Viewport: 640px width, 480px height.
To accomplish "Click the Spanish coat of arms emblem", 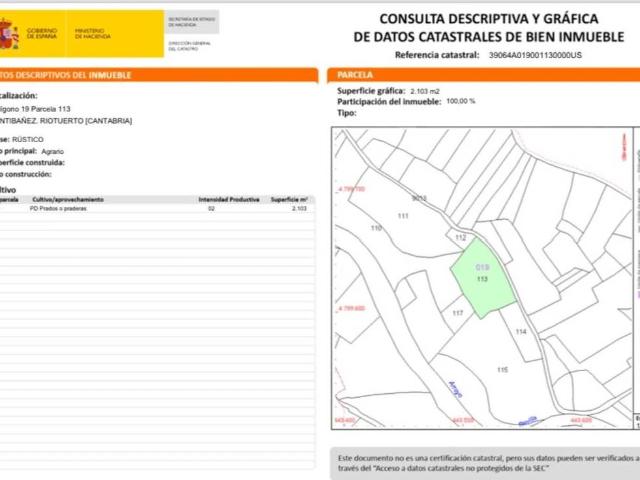I will tap(11, 35).
